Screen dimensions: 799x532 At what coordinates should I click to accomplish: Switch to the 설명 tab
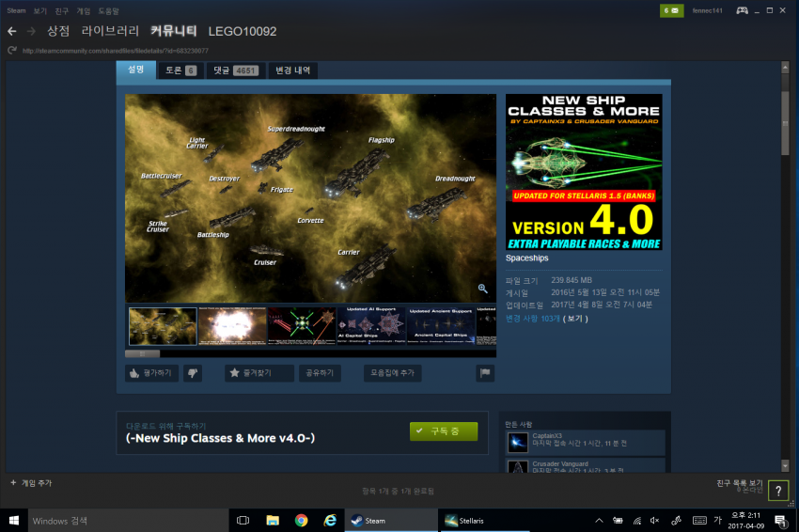coord(136,70)
